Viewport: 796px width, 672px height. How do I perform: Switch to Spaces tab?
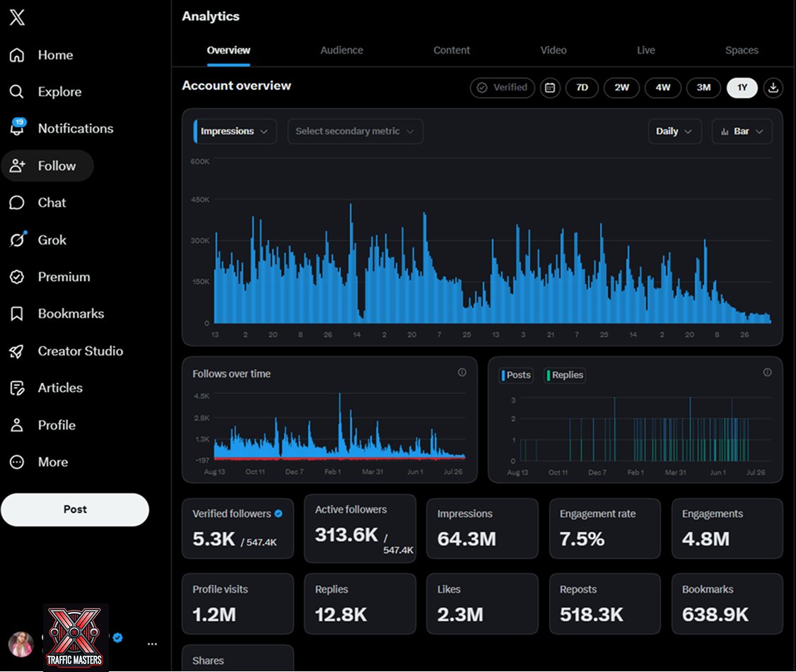click(742, 50)
